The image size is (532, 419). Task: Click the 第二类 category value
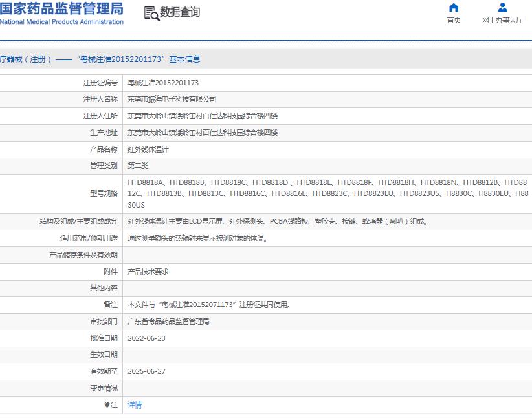click(138, 166)
